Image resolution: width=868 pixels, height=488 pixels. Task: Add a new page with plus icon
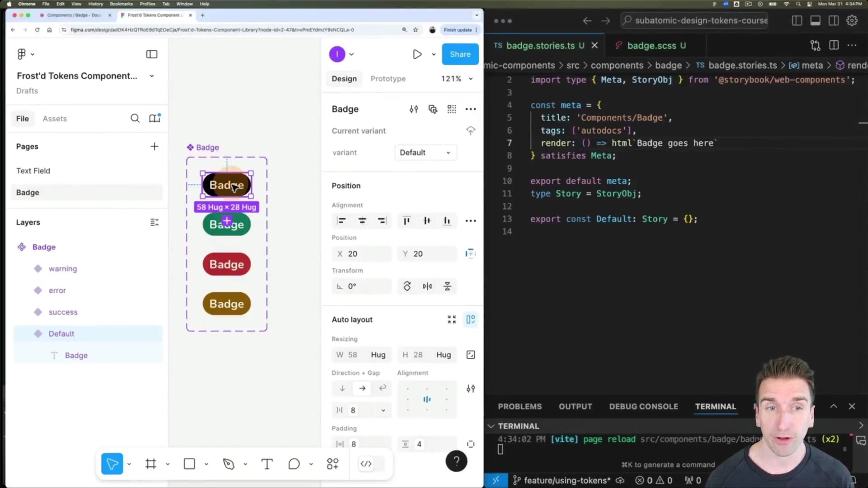pos(154,146)
